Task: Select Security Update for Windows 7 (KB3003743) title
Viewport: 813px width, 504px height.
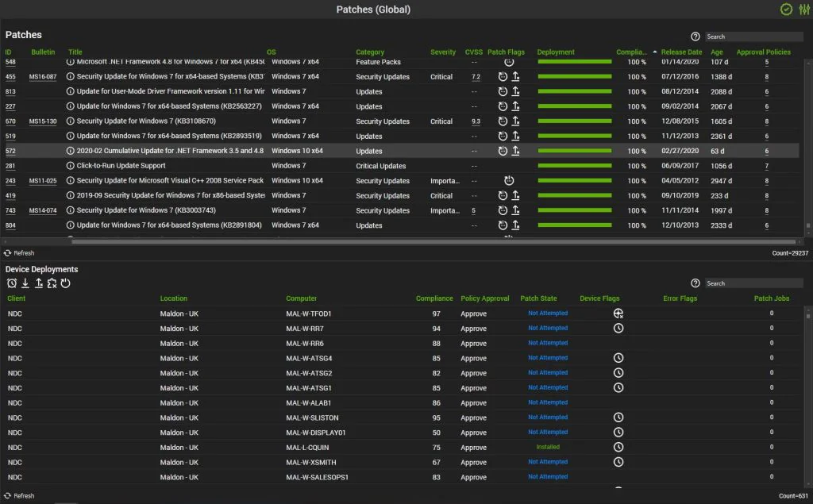Action: (146, 210)
